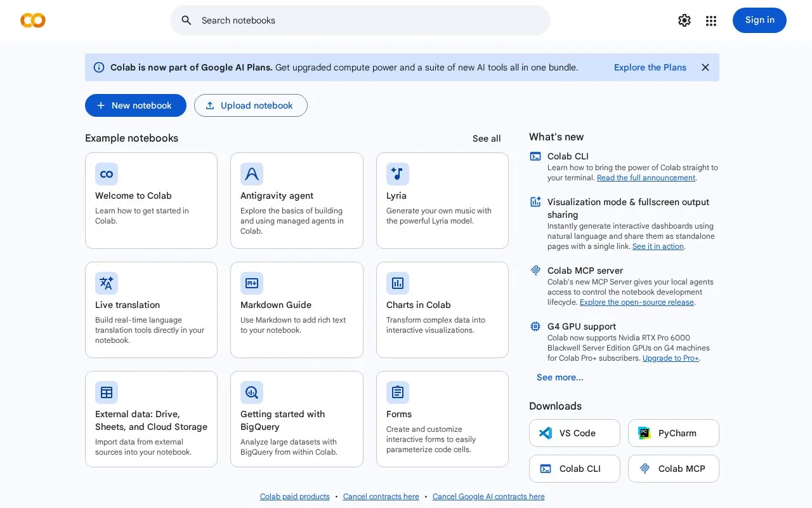Click the Forms clipboard icon

398,392
